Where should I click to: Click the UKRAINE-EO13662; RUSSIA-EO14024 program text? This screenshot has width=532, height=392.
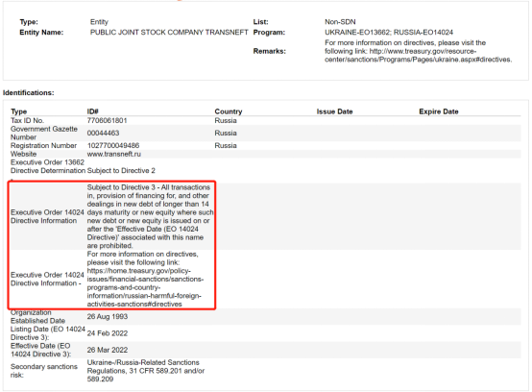click(389, 33)
